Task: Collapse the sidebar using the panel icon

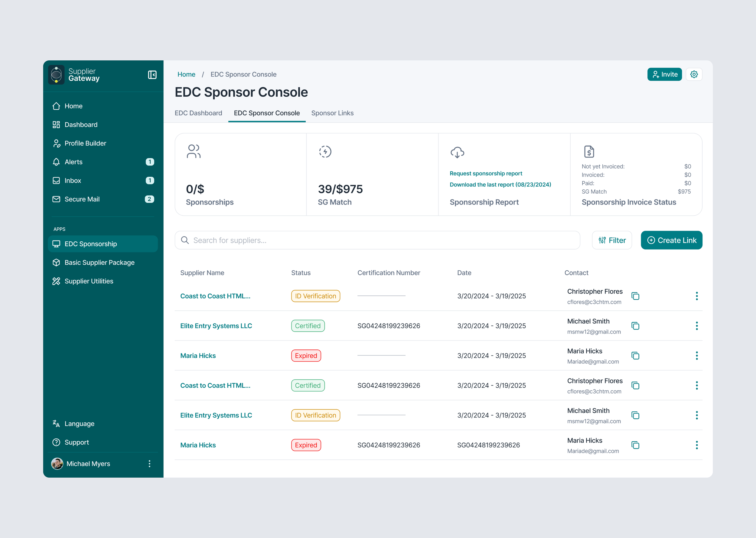Action: pos(152,75)
